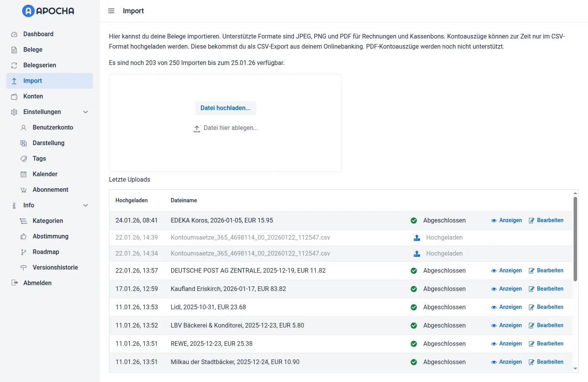Click the eye icon to show the Lidl upload
This screenshot has width=588, height=382.
point(494,307)
